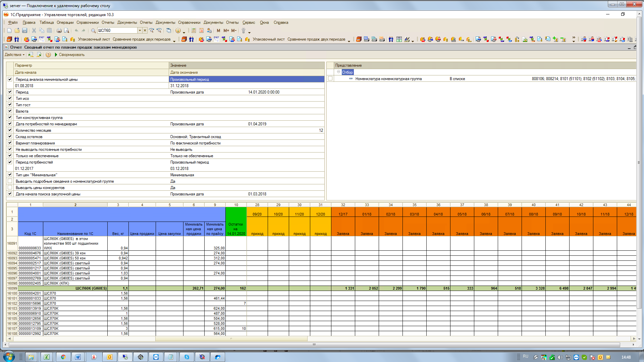Click the find (magnifier) icon beside search box
The image size is (644, 362).
pos(94,31)
